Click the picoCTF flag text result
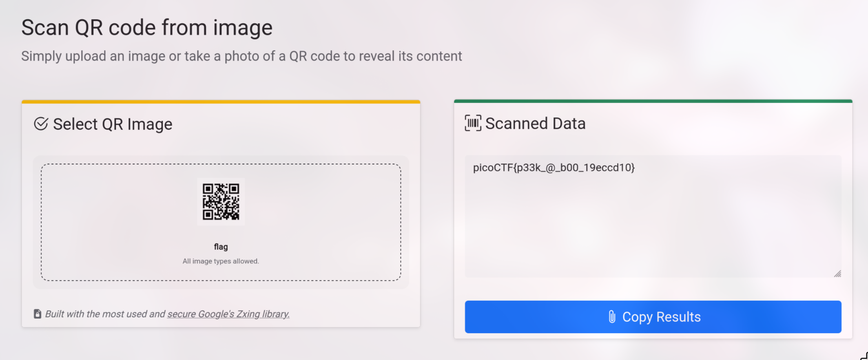The height and width of the screenshot is (360, 868). coord(554,168)
